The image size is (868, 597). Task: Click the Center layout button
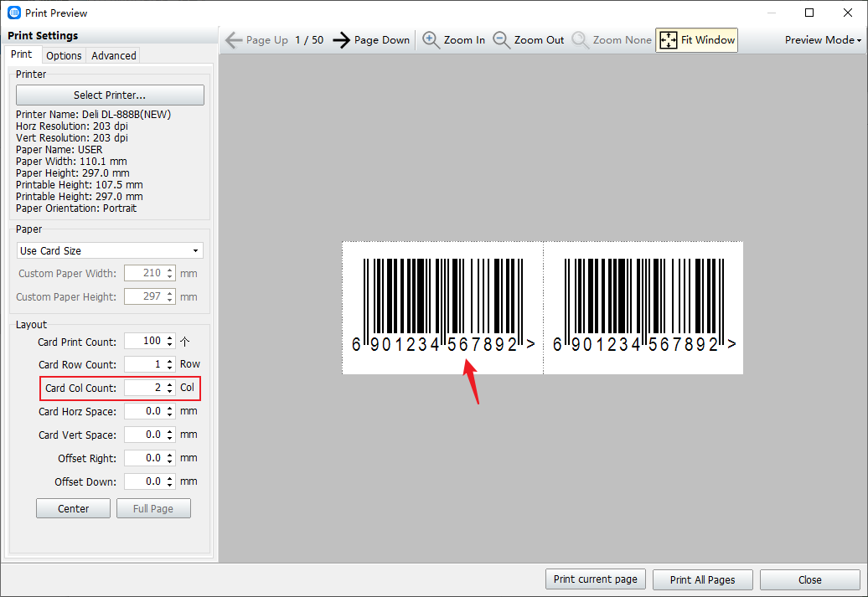coord(73,508)
